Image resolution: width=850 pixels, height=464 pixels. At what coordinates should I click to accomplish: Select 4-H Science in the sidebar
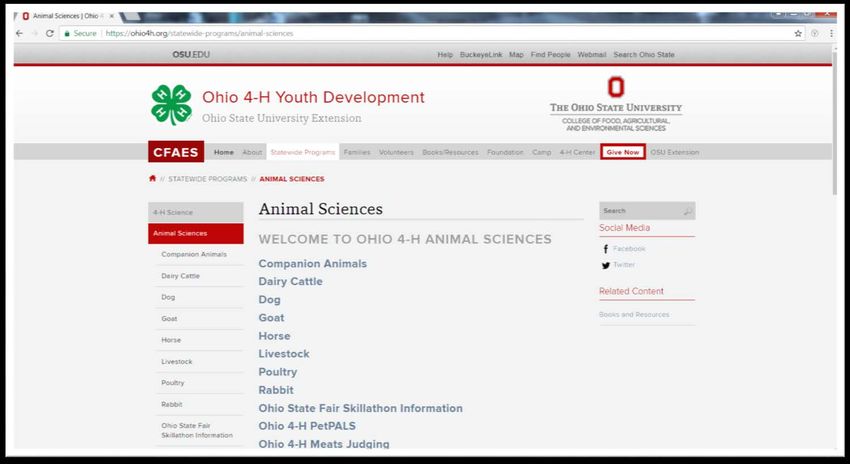coord(196,212)
